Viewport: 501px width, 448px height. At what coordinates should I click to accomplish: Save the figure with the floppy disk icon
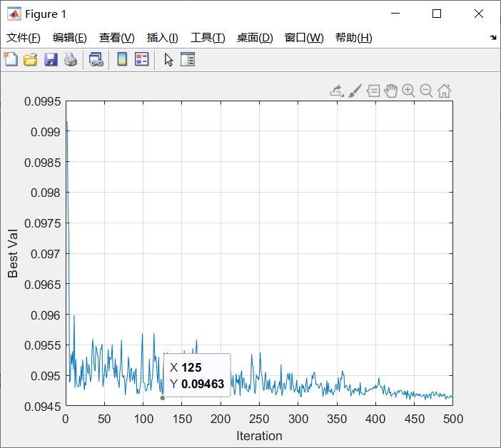click(51, 59)
